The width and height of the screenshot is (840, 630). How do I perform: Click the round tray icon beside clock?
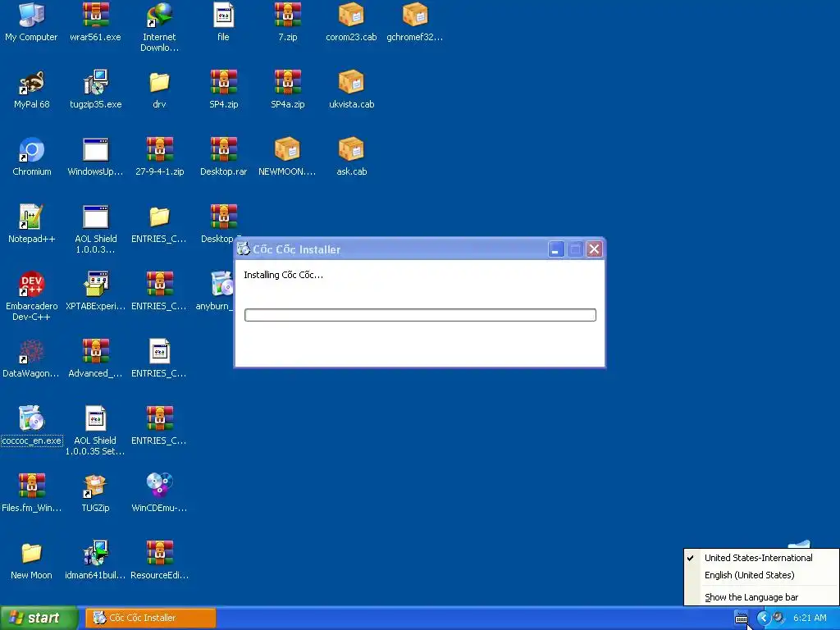(x=778, y=619)
